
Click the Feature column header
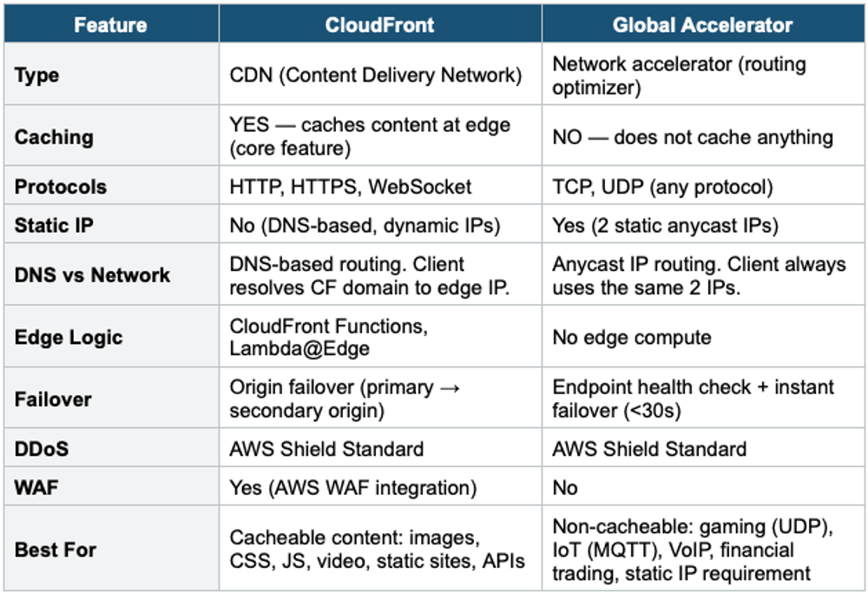[111, 24]
